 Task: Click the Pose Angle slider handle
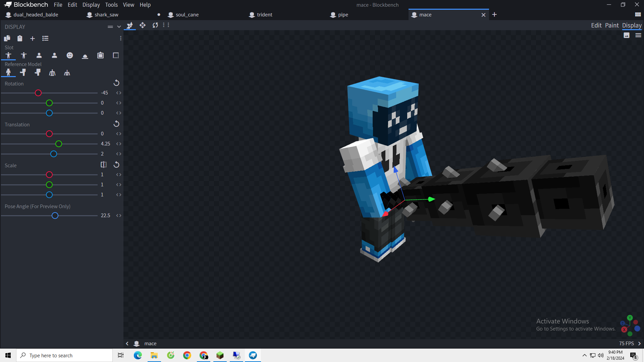click(x=55, y=216)
